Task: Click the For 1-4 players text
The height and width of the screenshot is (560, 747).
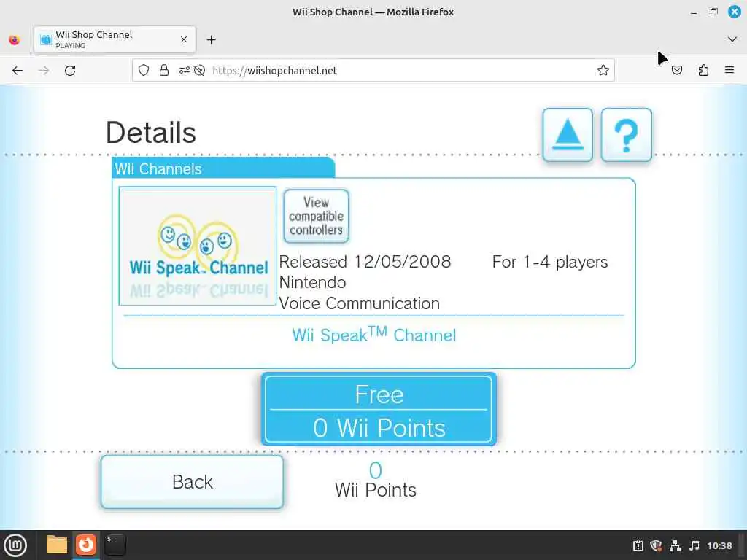Action: click(550, 262)
